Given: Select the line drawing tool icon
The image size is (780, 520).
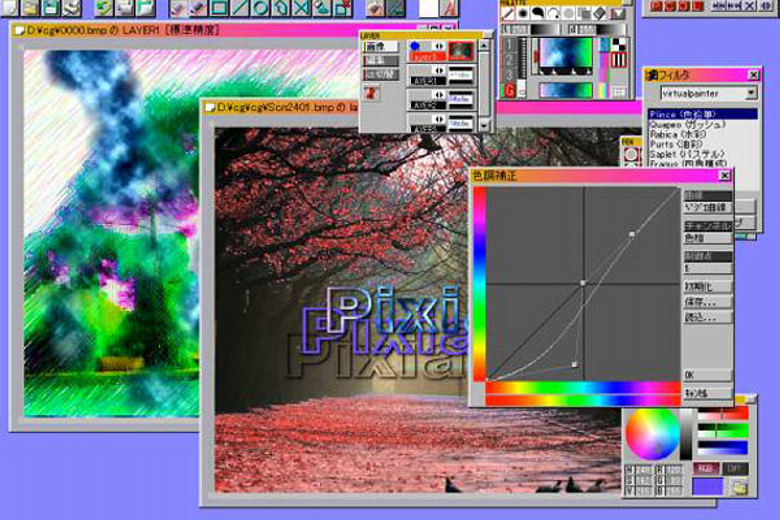Looking at the screenshot, I should point(240,7).
